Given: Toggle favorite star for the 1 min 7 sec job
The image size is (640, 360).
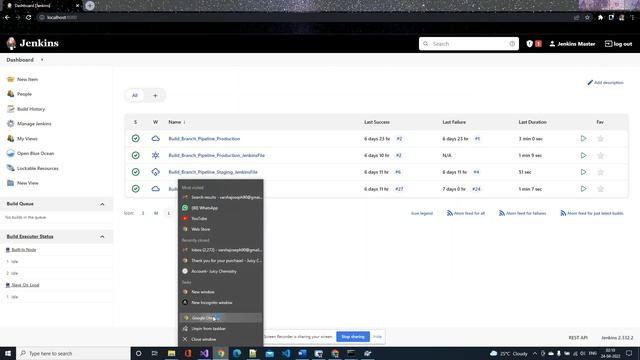Looking at the screenshot, I should pos(600,189).
